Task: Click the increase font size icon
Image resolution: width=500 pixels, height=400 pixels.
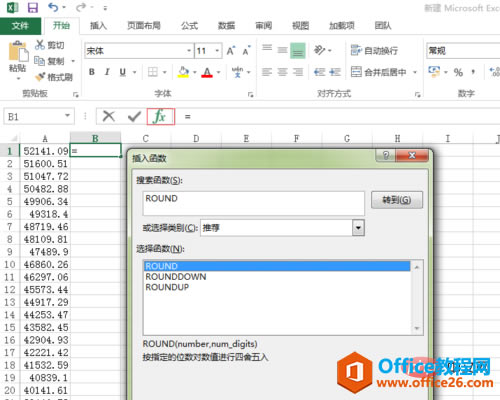Action: pos(231,51)
